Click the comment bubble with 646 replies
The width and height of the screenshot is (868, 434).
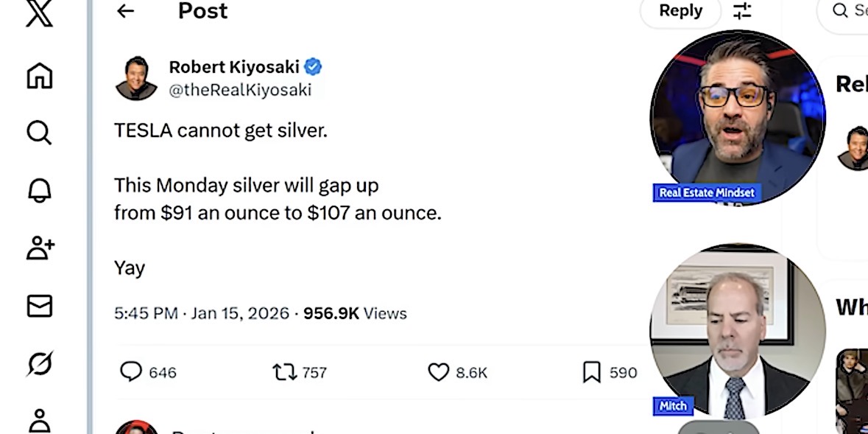131,372
